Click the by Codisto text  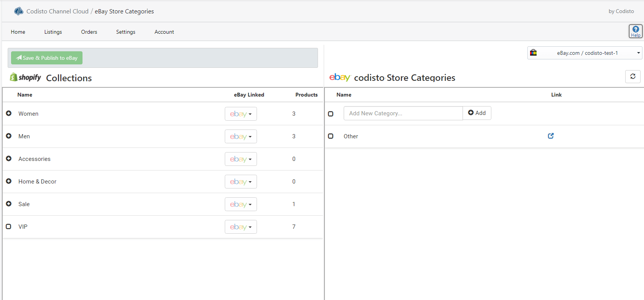621,11
